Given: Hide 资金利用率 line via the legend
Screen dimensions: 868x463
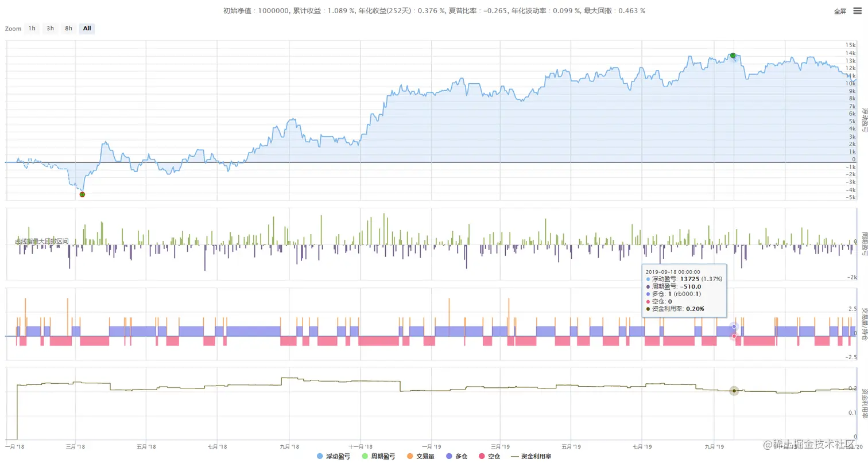Looking at the screenshot, I should tap(531, 457).
